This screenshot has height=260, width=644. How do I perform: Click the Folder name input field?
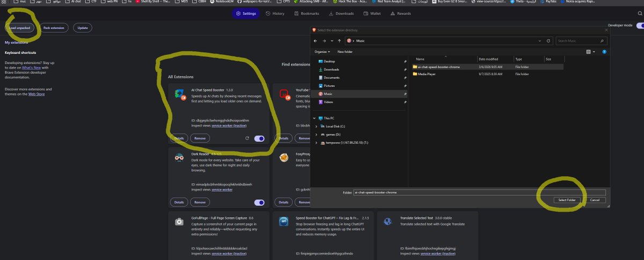479,192
